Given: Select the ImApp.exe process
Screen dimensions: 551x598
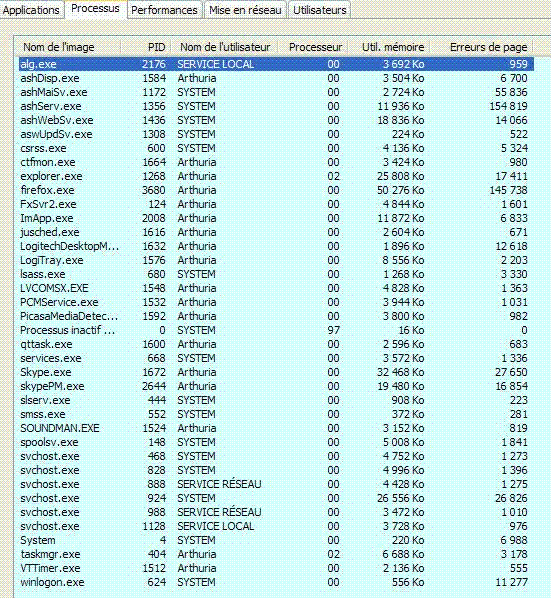Looking at the screenshot, I should click(x=276, y=218).
